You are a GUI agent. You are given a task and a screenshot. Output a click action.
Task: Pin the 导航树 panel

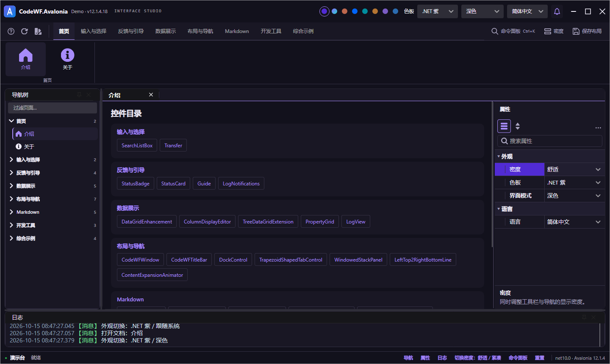79,95
